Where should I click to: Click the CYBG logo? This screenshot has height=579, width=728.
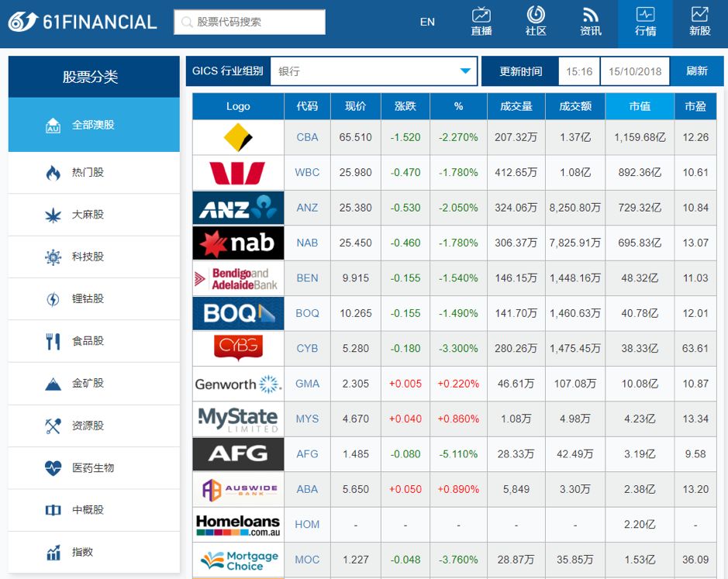pyautogui.click(x=238, y=348)
